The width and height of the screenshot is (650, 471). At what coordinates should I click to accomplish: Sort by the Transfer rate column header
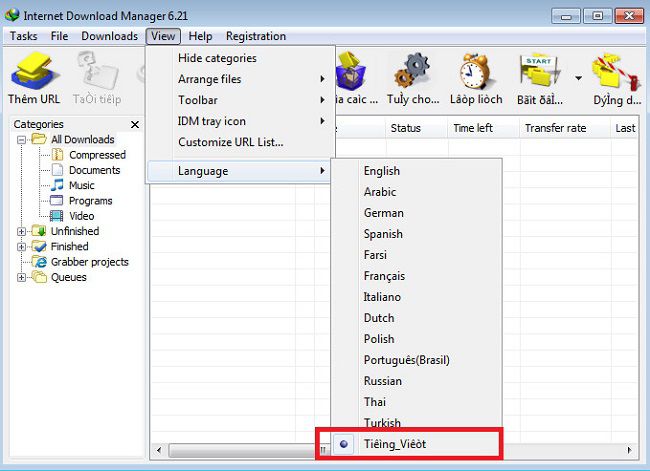(x=565, y=128)
